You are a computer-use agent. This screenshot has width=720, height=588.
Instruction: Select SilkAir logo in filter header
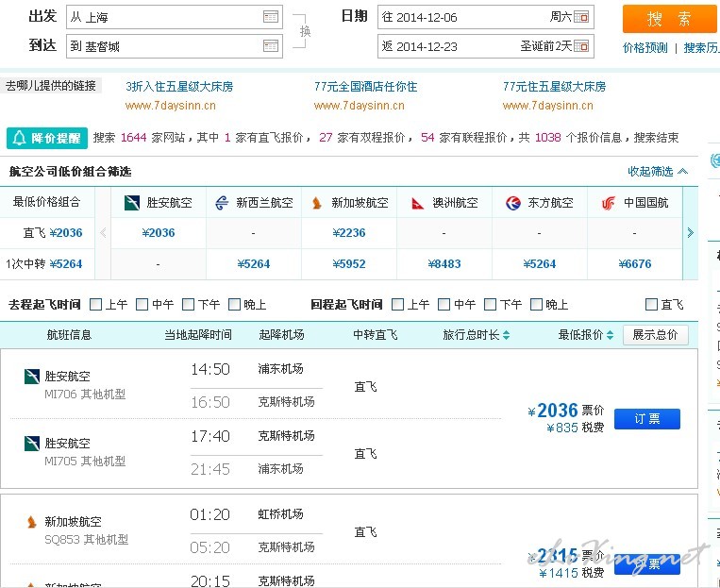132,203
